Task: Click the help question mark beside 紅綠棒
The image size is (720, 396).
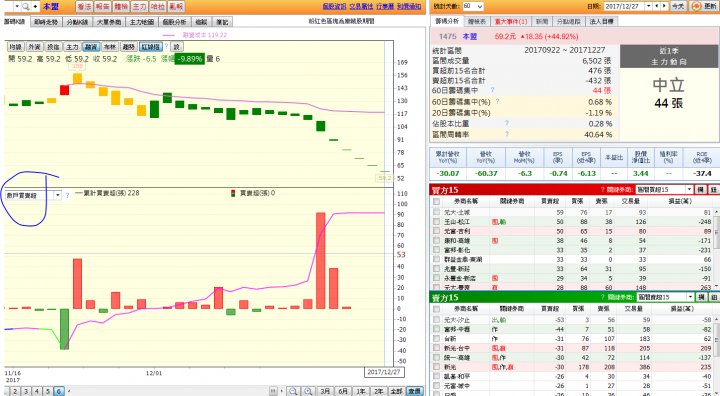Action: click(x=167, y=47)
